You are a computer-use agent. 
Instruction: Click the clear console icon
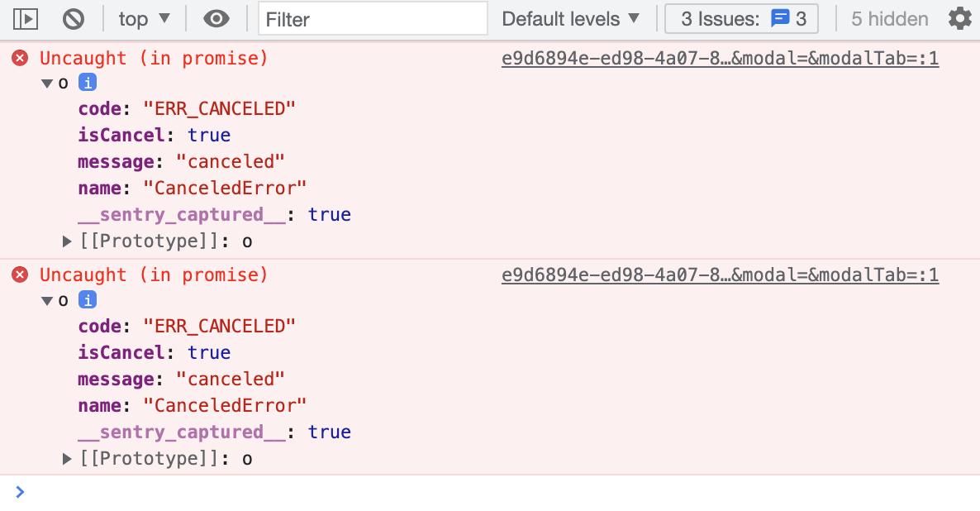click(x=74, y=18)
